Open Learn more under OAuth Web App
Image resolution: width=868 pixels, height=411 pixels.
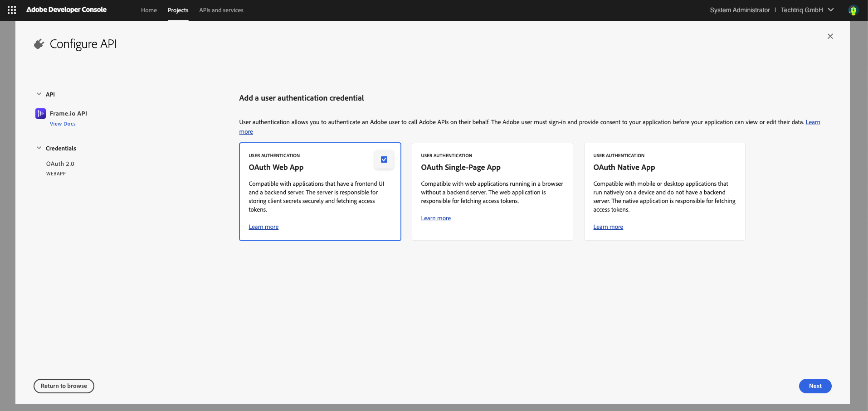click(263, 227)
